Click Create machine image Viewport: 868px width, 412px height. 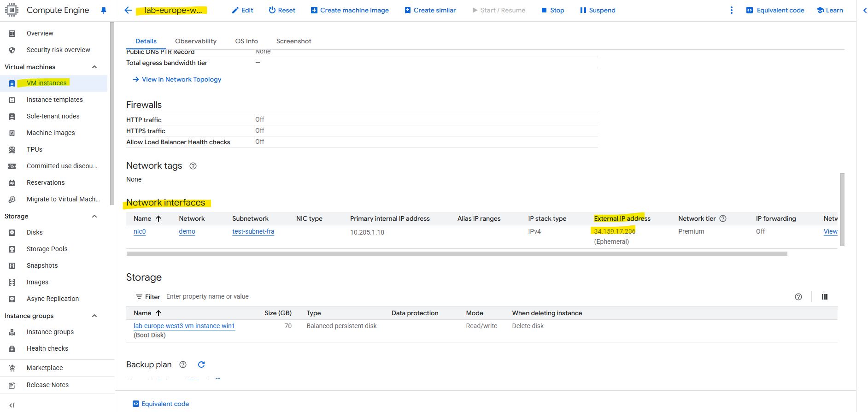click(350, 10)
